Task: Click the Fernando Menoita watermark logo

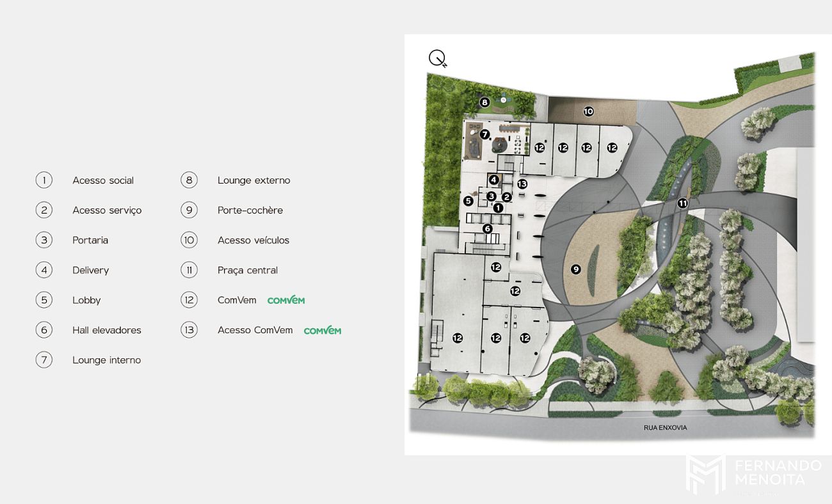Action: (x=753, y=475)
